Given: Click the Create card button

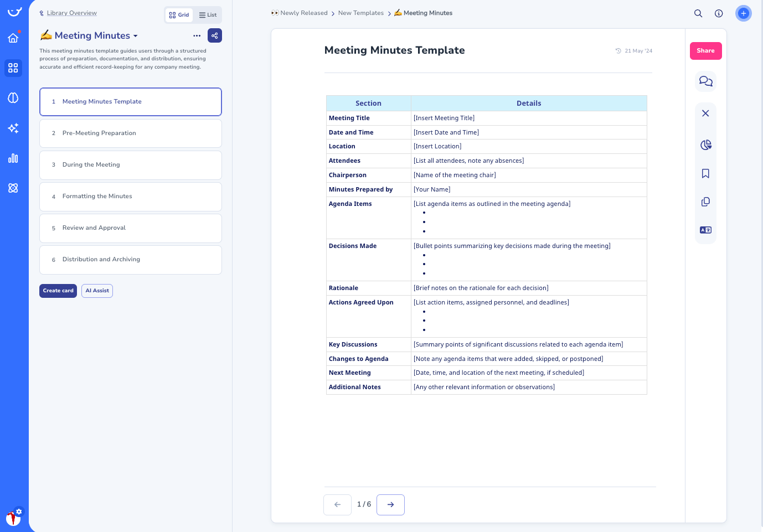Looking at the screenshot, I should click(x=58, y=291).
